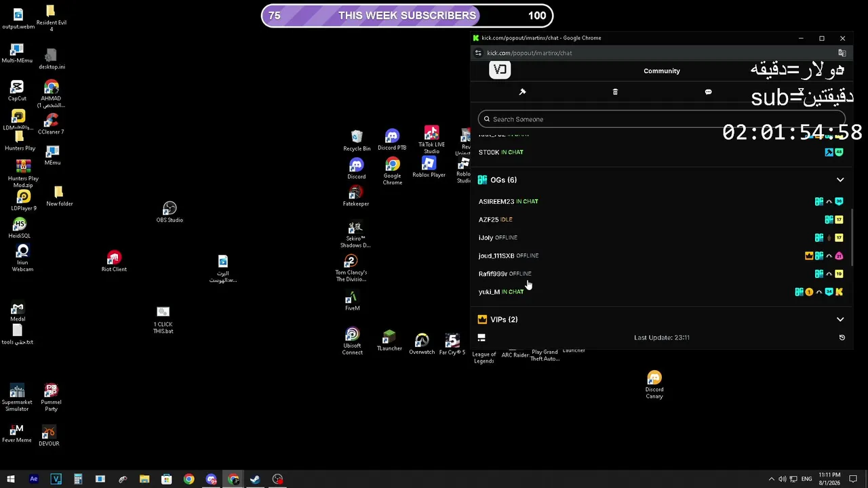Click the moderation hammer tab icon
The width and height of the screenshot is (868, 488).
522,91
